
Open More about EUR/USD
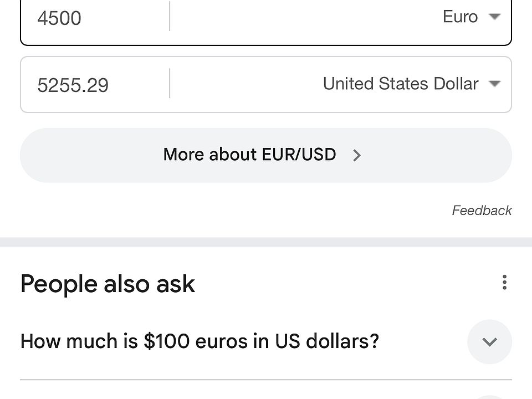point(250,155)
